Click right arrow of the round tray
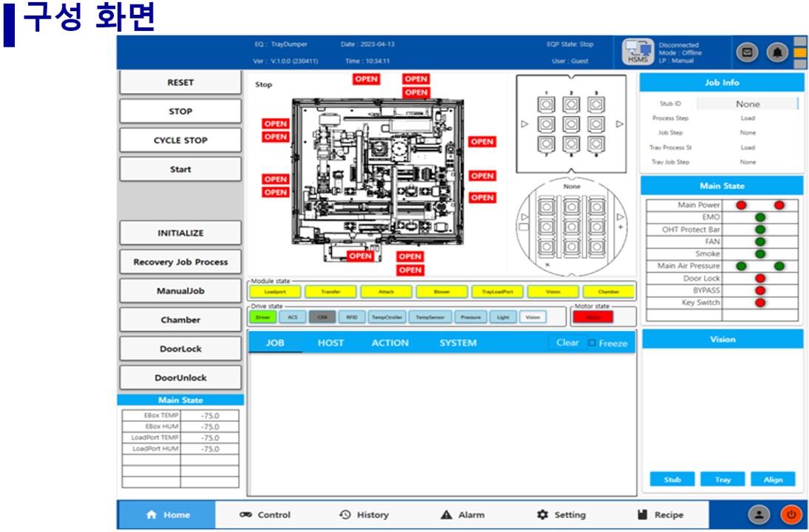 pyautogui.click(x=620, y=216)
